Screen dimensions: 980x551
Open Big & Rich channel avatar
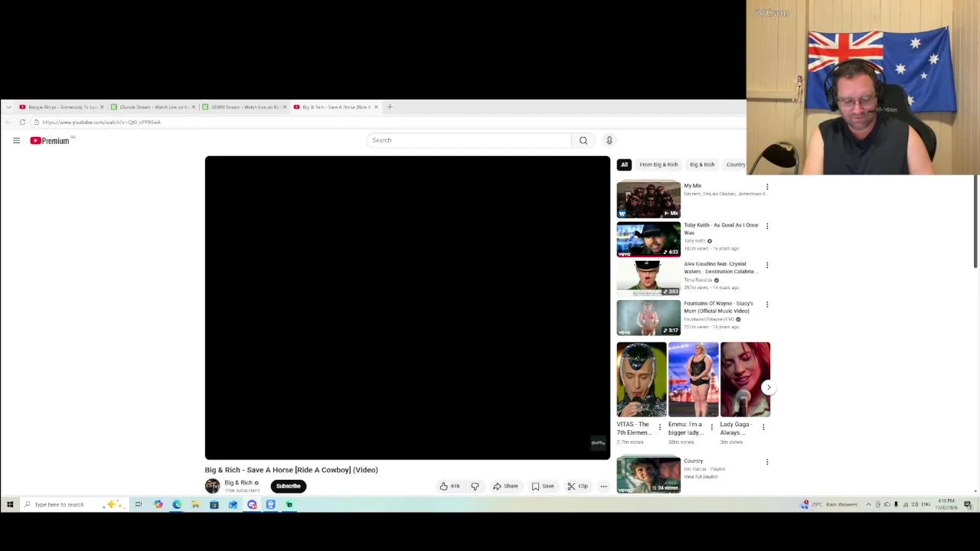pos(212,486)
